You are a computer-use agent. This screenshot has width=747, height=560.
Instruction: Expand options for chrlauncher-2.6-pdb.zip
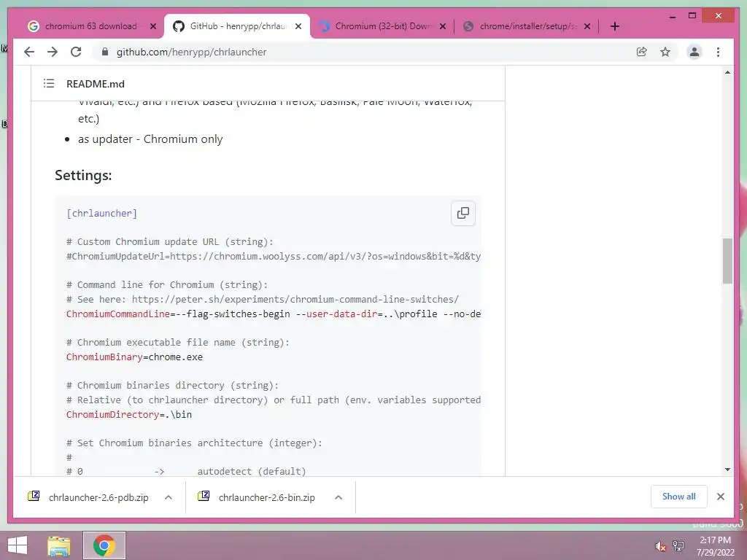[x=169, y=497]
